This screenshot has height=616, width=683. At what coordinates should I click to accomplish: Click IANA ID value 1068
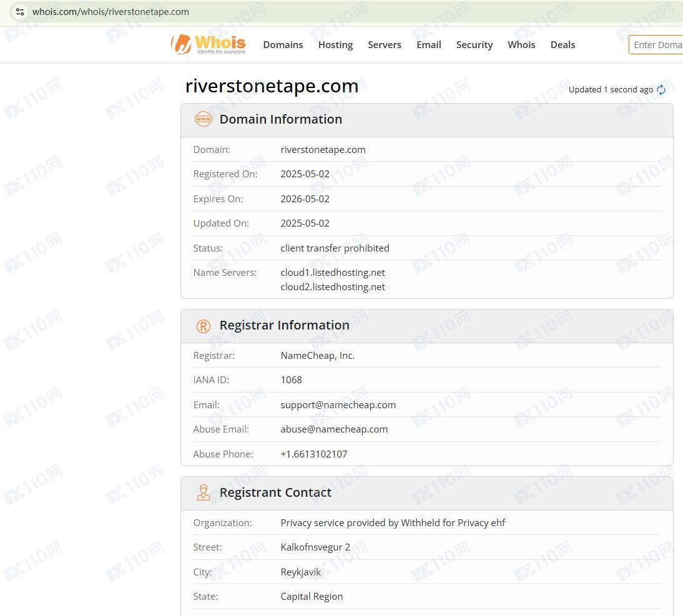pos(292,380)
